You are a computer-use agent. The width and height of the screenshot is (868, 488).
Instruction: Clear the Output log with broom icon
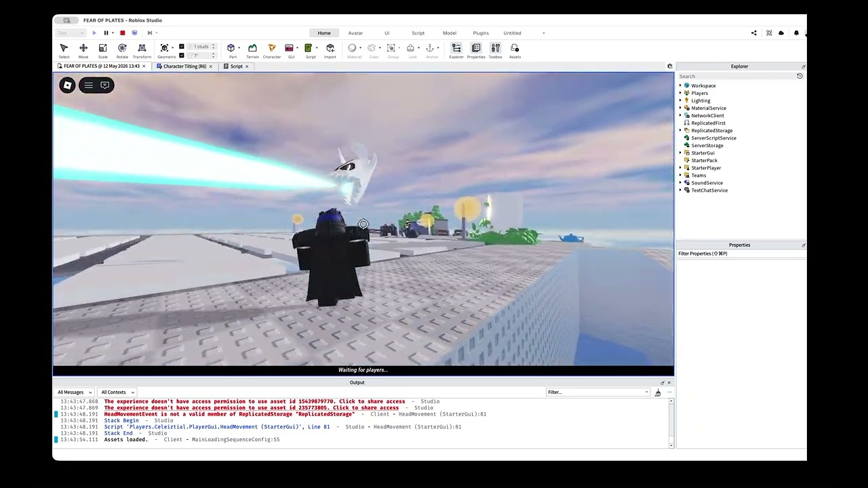coord(658,392)
